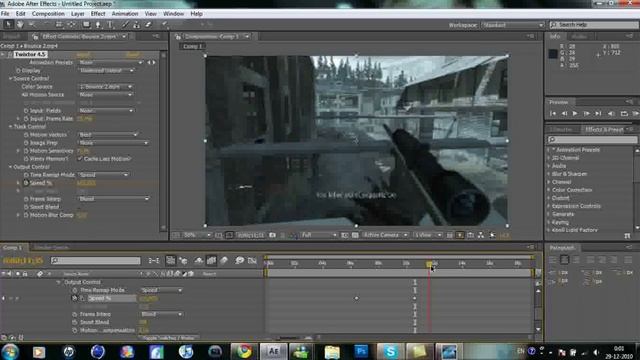Screen dimensions: 640x360
Task: Toggle Cache Last Motion checkbox
Action: tap(80, 159)
